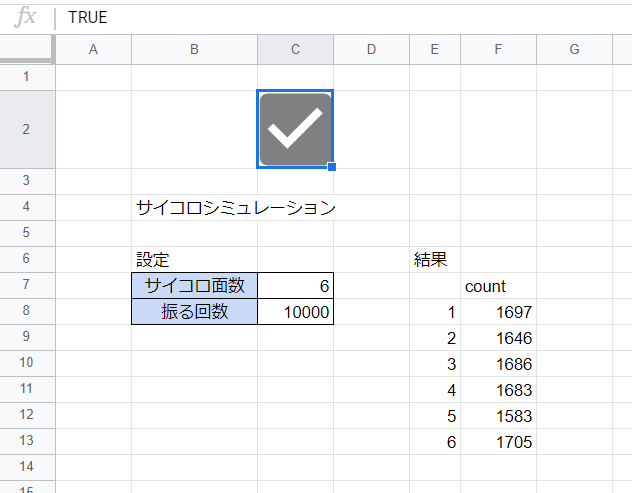Screen dimensions: 632x493
Task: Select row 5 header
Action: [x=26, y=233]
